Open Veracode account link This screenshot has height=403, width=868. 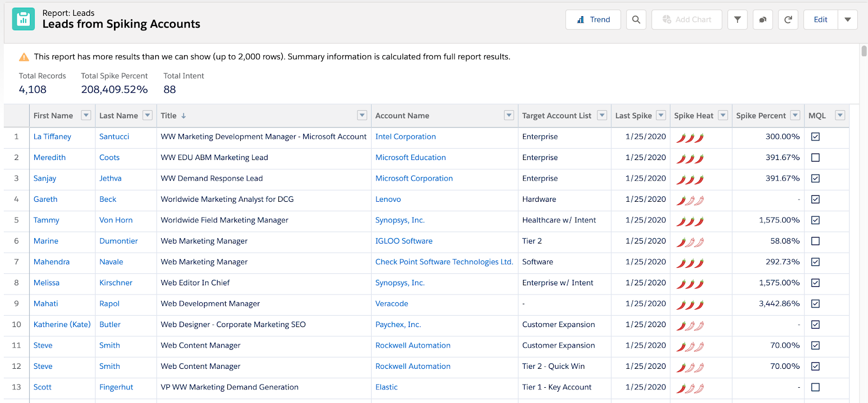pos(392,304)
